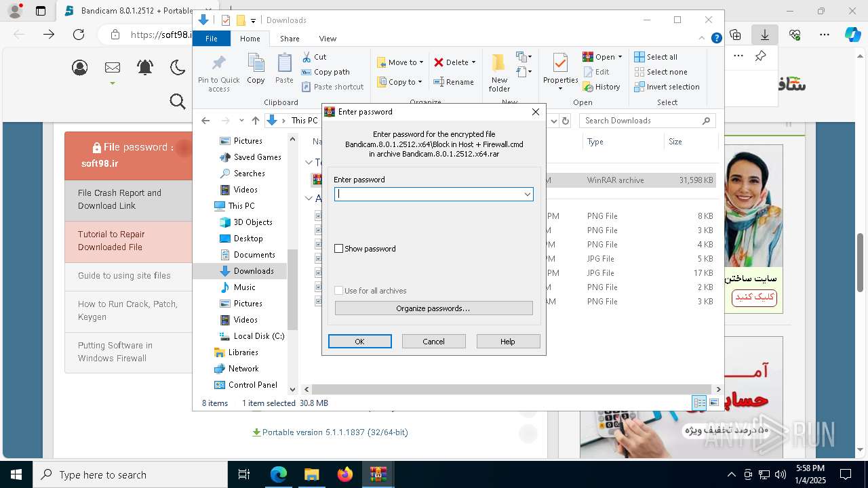Click the Cut scissors icon
The width and height of the screenshot is (868, 488).
(x=307, y=57)
